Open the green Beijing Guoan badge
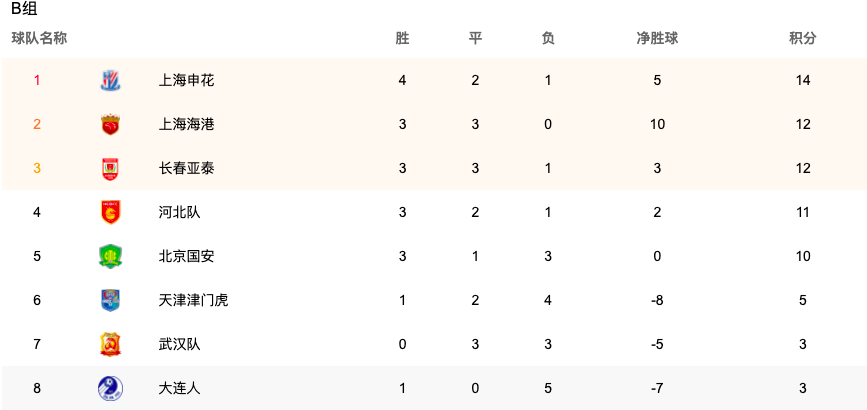This screenshot has width=867, height=410. pos(110,256)
